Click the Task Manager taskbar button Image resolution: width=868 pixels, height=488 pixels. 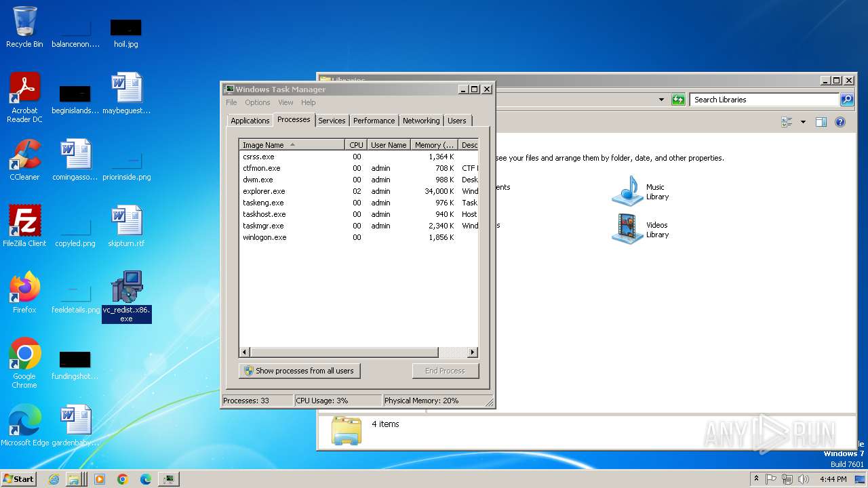point(168,479)
